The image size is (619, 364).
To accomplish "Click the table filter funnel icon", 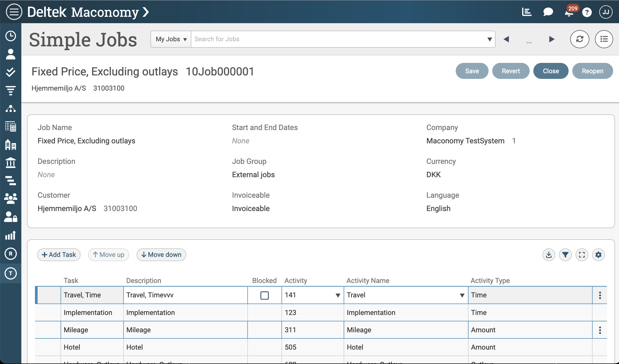I will click(x=565, y=255).
